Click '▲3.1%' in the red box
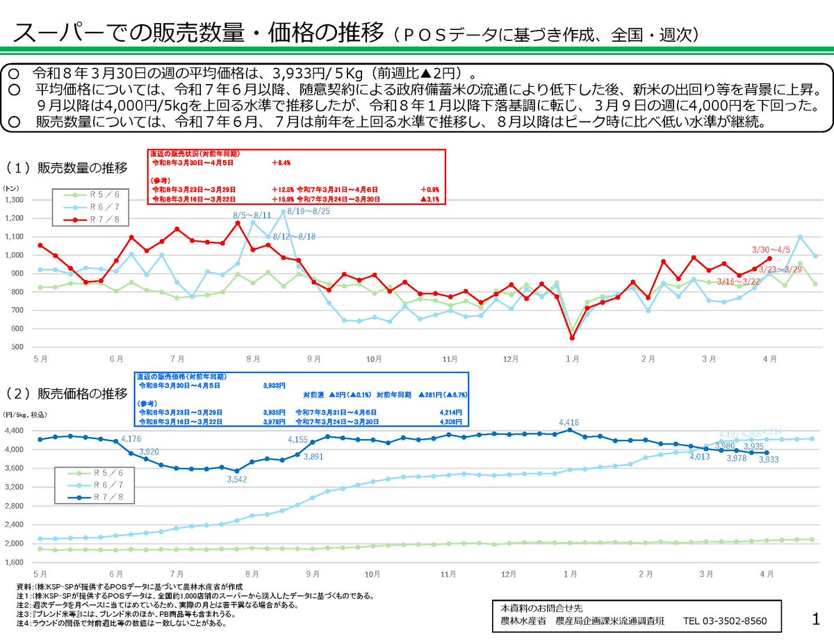Screen dimensions: 834x644 (430, 199)
